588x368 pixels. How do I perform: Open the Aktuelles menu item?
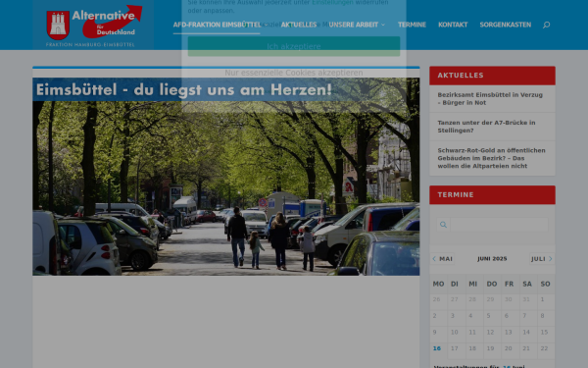pos(299,25)
